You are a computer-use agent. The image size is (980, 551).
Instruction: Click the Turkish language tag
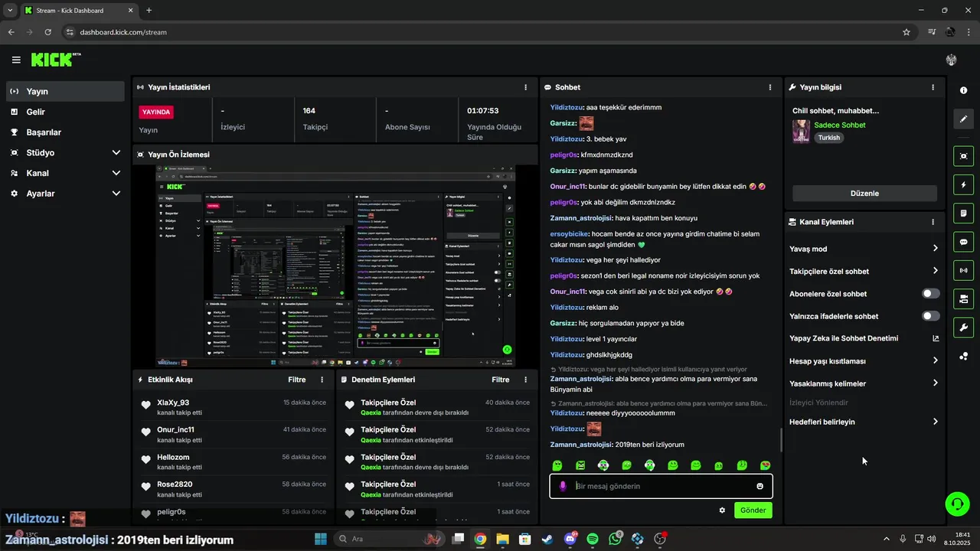tap(829, 138)
